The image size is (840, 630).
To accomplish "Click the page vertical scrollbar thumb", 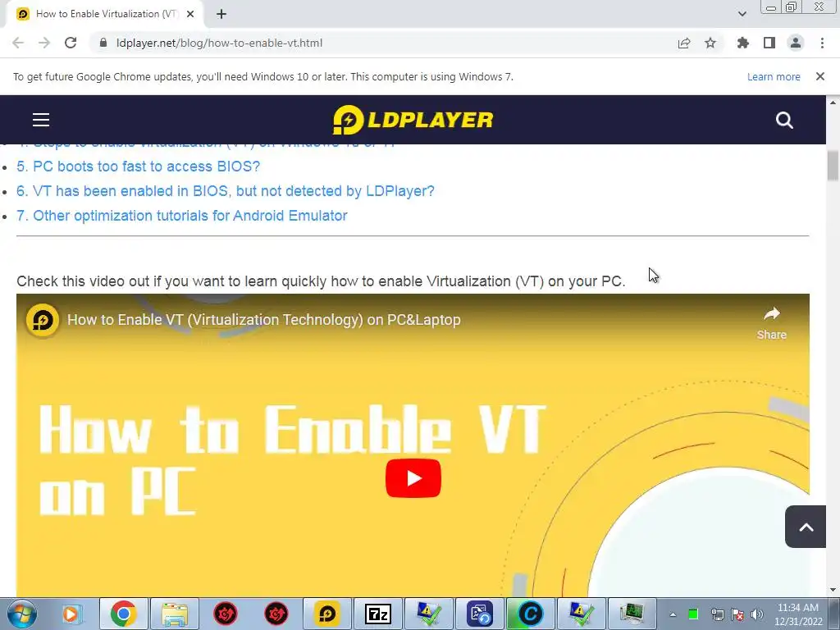I will (833, 166).
